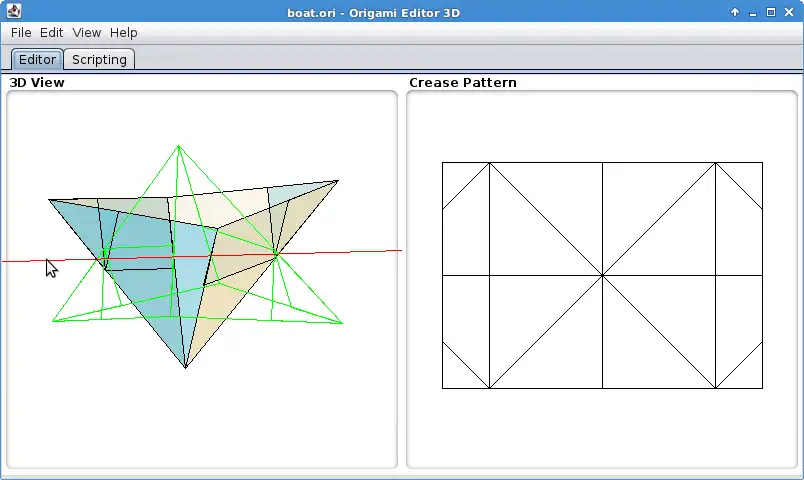Screen dimensions: 804x480
Task: Open the Help menu
Action: (x=124, y=33)
